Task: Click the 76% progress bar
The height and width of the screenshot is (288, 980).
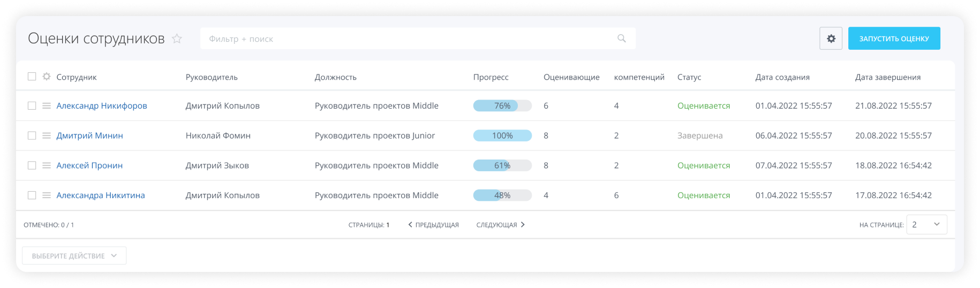Action: tap(502, 106)
